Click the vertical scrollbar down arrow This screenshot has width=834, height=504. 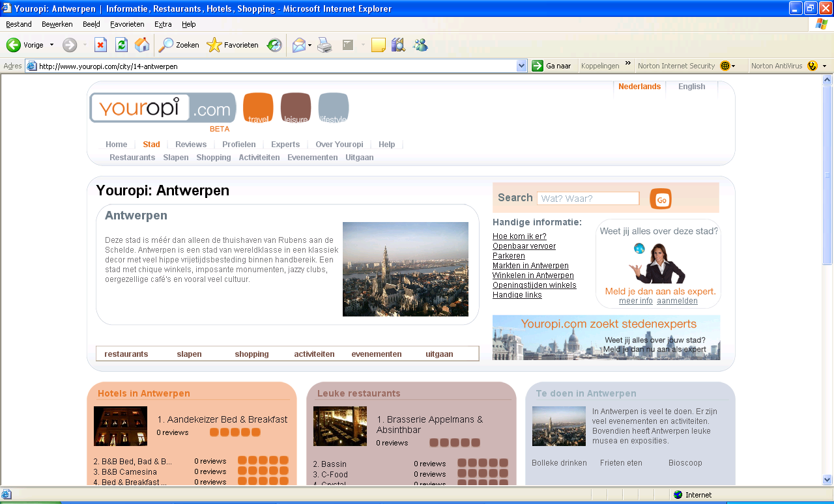pos(827,481)
